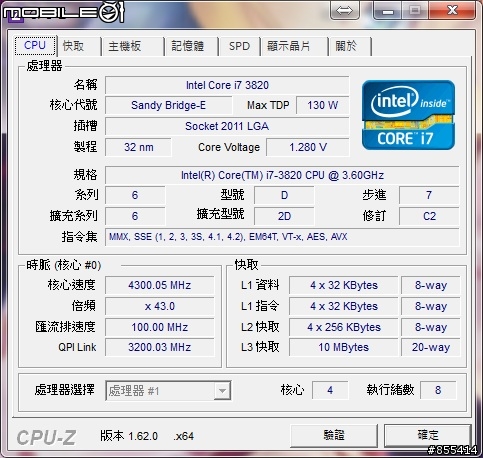Click L3 快取 size 10 MBytes

(344, 347)
